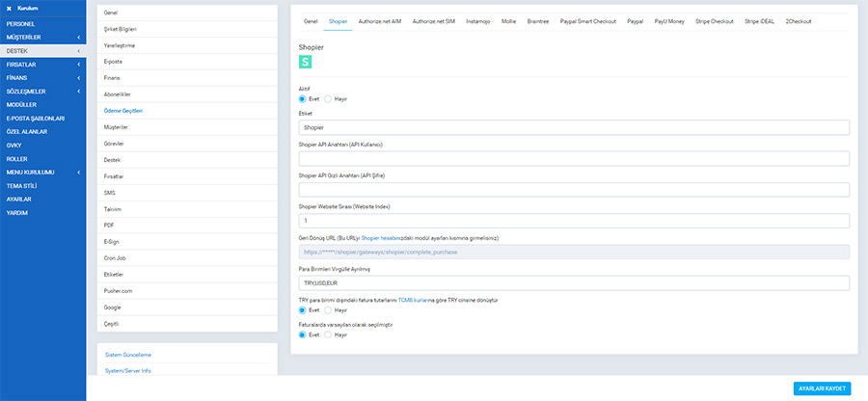868x401 pixels.
Task: Select Cron Job settings
Action: 187,257
